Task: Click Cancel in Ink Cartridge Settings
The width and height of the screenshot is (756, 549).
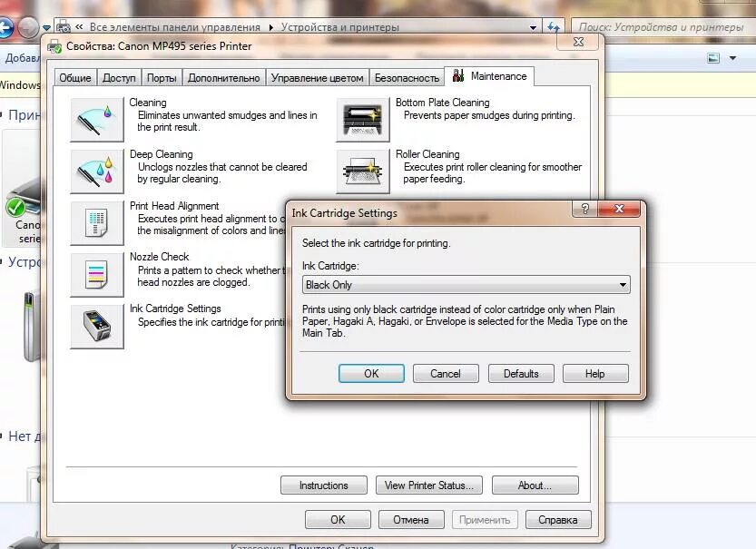Action: 446,374
